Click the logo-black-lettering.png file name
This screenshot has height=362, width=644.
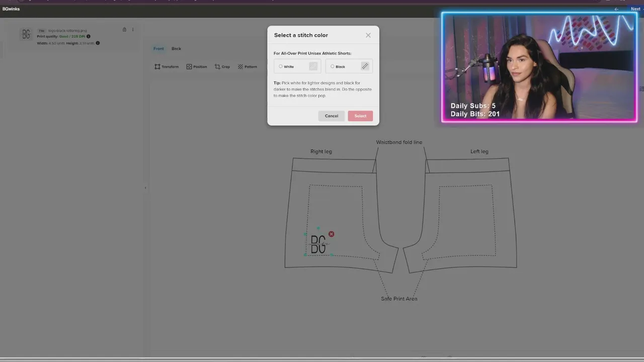click(x=67, y=31)
